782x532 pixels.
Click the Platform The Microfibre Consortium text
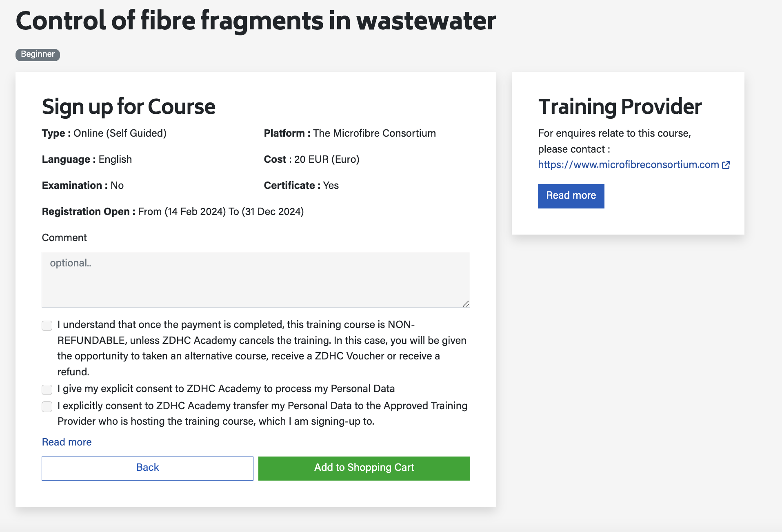click(350, 133)
